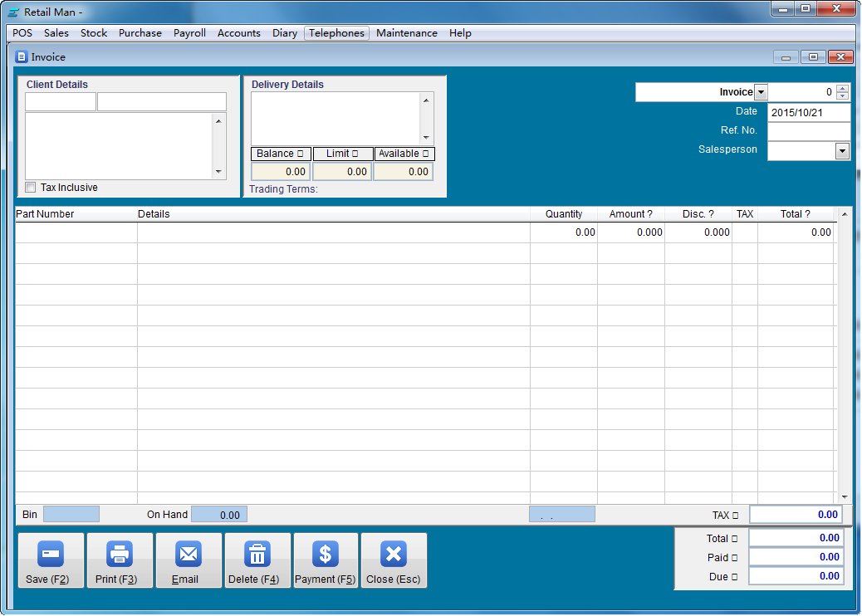862x616 pixels.
Task: Click the Ref. No. input field
Action: 808,131
